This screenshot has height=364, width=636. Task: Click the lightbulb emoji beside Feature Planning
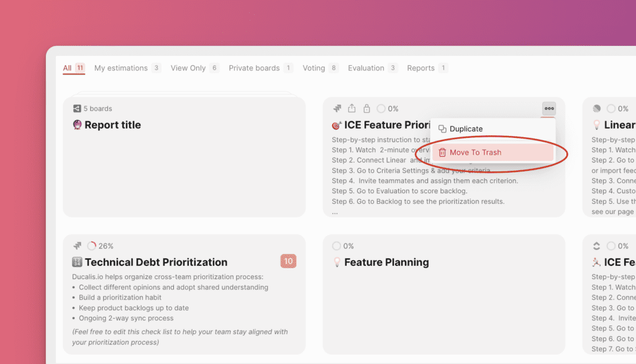(x=337, y=262)
